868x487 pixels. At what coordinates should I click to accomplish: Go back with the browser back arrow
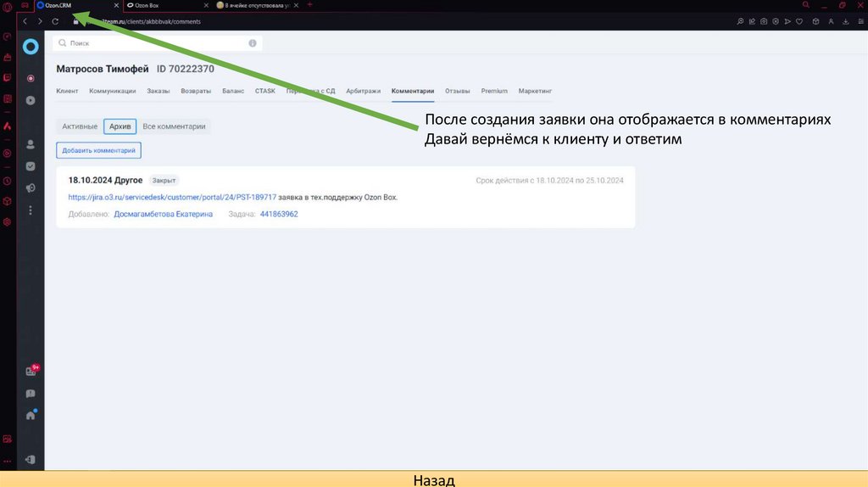pyautogui.click(x=25, y=21)
